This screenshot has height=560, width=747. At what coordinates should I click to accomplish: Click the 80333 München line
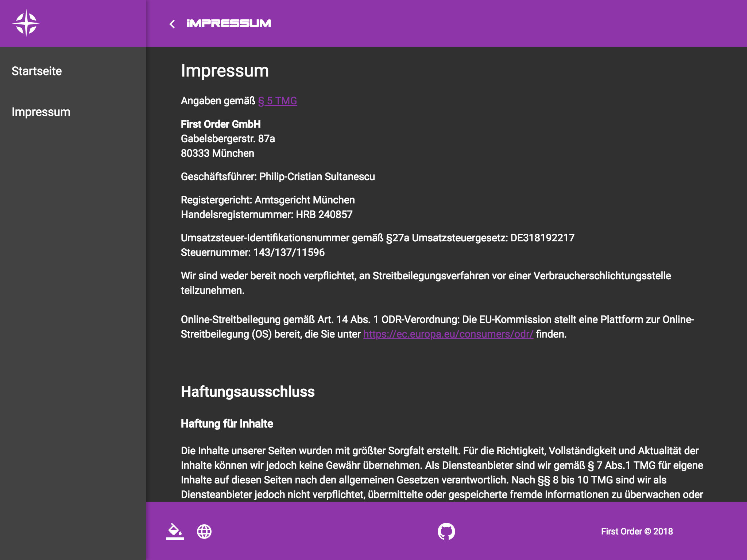coord(217,153)
